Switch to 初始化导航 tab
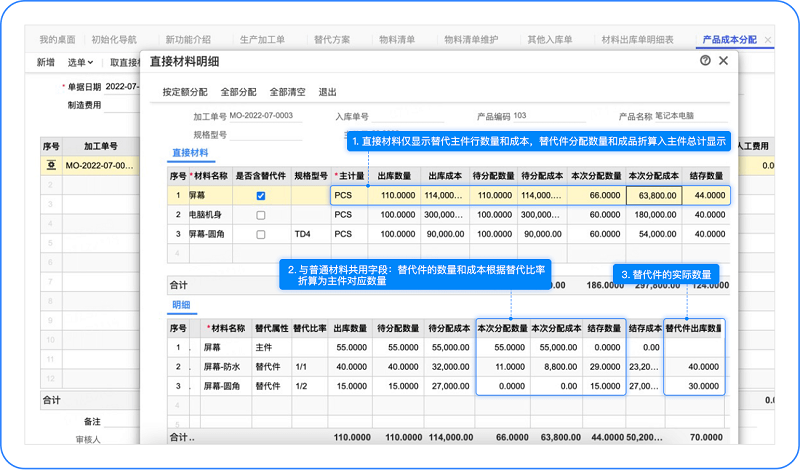The width and height of the screenshot is (800, 470). (114, 39)
